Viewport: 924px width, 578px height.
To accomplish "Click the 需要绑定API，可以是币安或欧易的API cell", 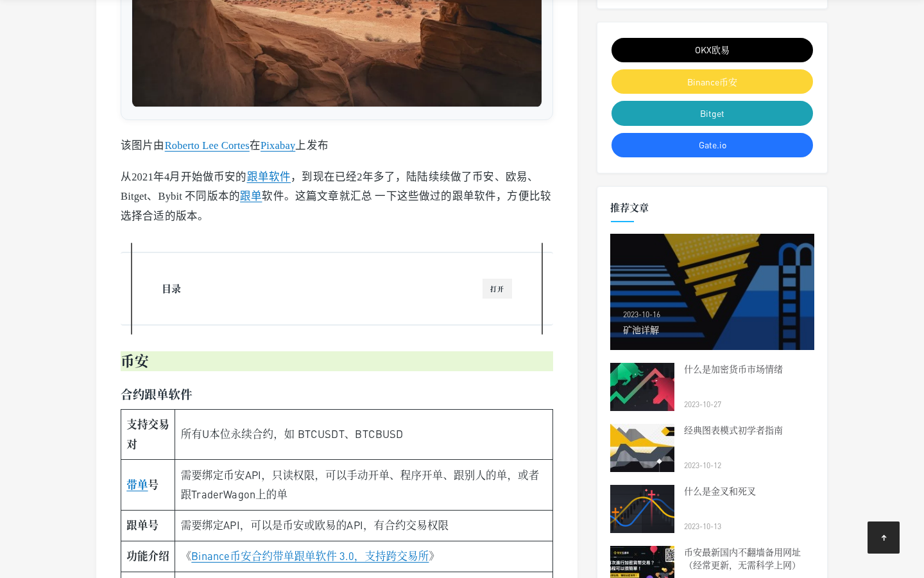I will (364, 525).
